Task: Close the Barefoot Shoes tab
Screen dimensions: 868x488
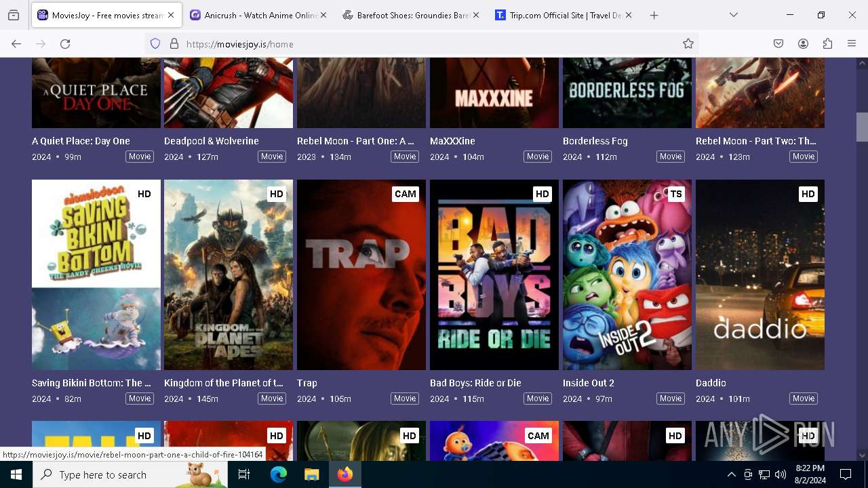Action: (x=476, y=15)
